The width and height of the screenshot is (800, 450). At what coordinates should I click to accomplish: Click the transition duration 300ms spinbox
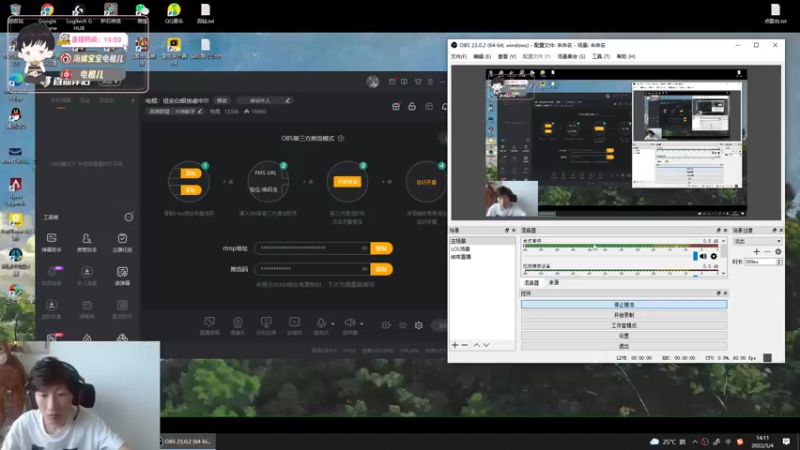pos(763,262)
